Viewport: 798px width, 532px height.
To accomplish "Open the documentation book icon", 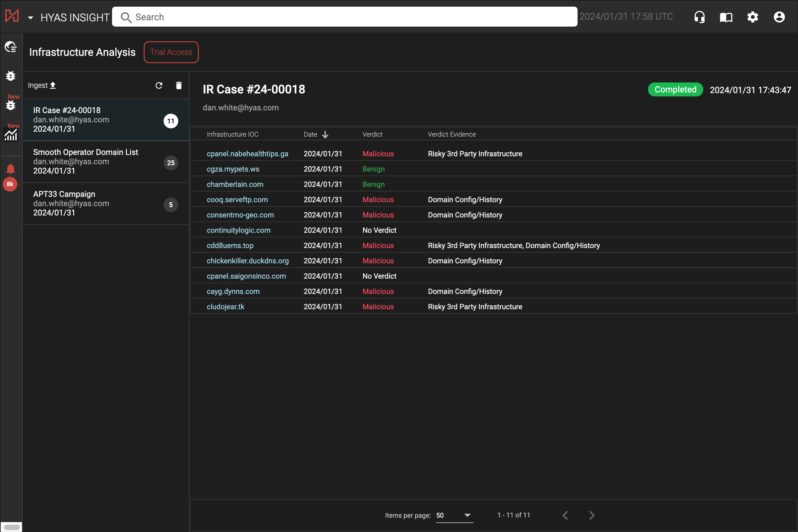I will click(x=726, y=17).
